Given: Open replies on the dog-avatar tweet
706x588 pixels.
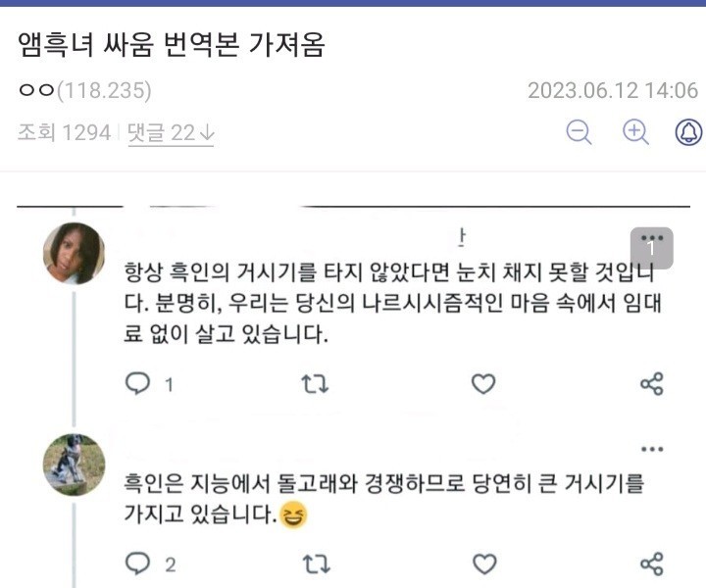Looking at the screenshot, I should (x=138, y=563).
